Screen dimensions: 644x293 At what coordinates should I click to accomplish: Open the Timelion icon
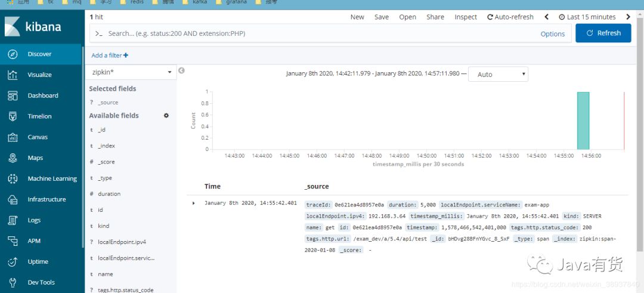tap(13, 116)
